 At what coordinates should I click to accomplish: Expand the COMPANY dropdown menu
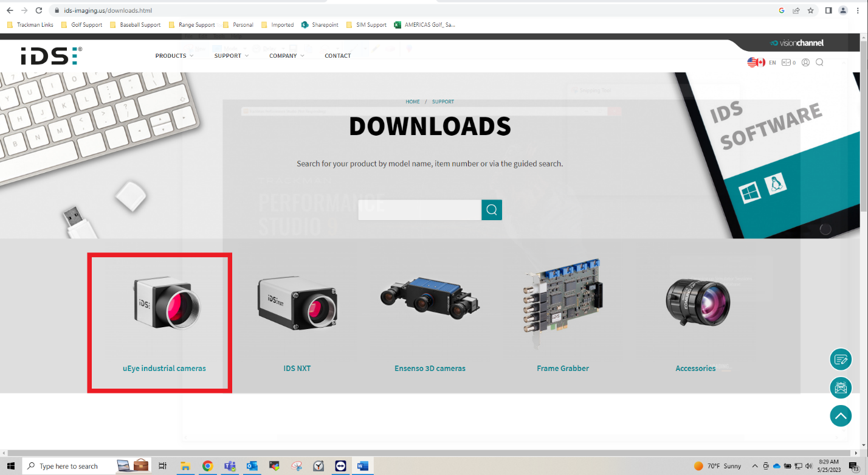click(x=286, y=56)
